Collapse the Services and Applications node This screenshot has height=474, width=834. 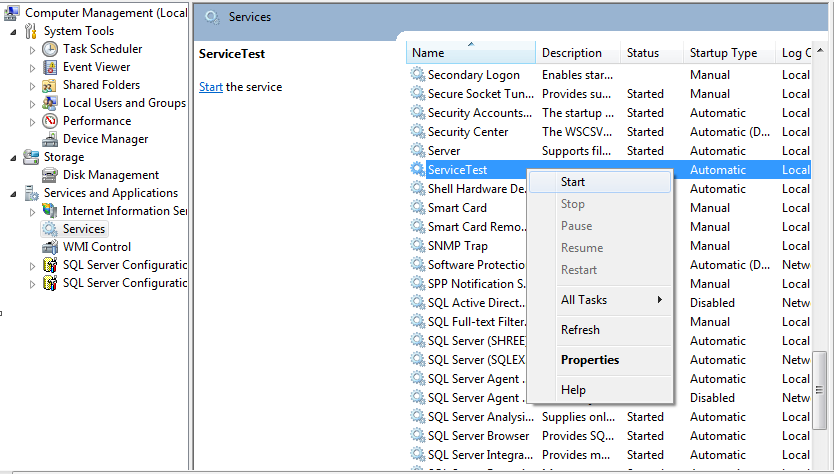pyautogui.click(x=13, y=194)
